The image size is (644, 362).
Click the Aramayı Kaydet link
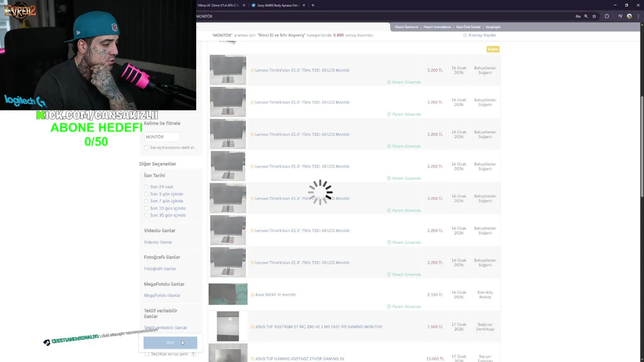(482, 35)
